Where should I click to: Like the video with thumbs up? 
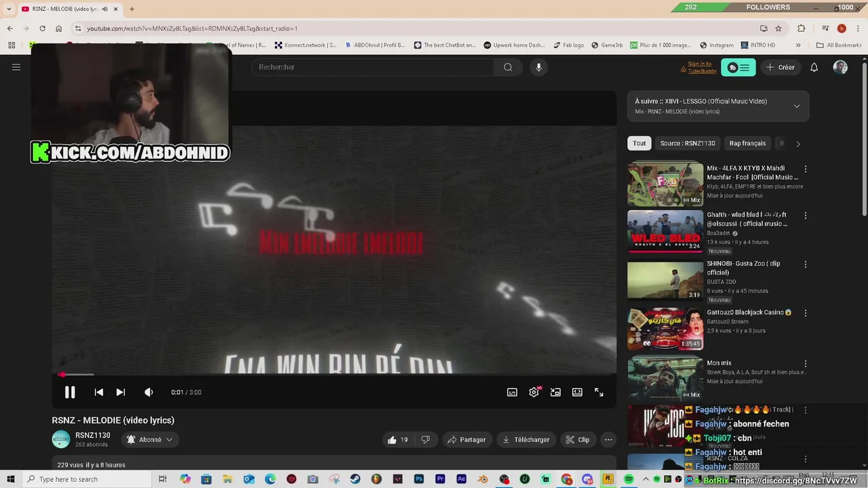coord(398,440)
